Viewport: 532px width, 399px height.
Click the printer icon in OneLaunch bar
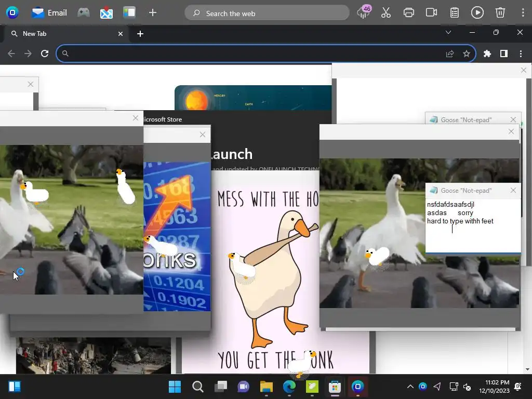pyautogui.click(x=408, y=13)
